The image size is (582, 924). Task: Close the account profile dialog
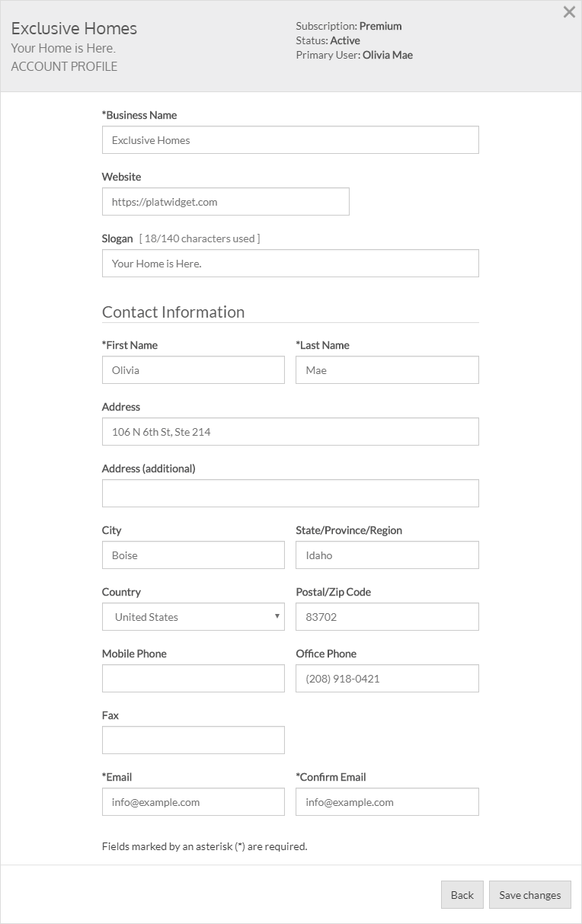point(569,12)
